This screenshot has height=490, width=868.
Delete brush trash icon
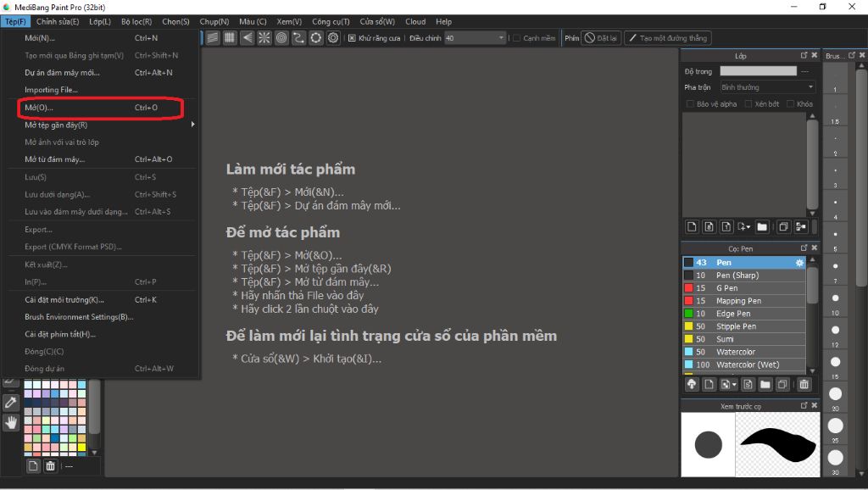point(804,384)
